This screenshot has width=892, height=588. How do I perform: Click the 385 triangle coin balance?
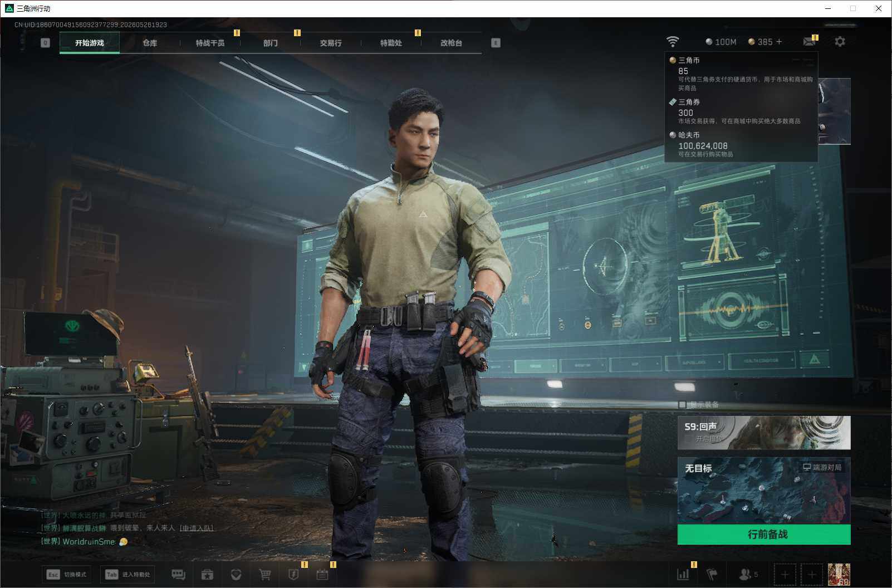click(760, 42)
